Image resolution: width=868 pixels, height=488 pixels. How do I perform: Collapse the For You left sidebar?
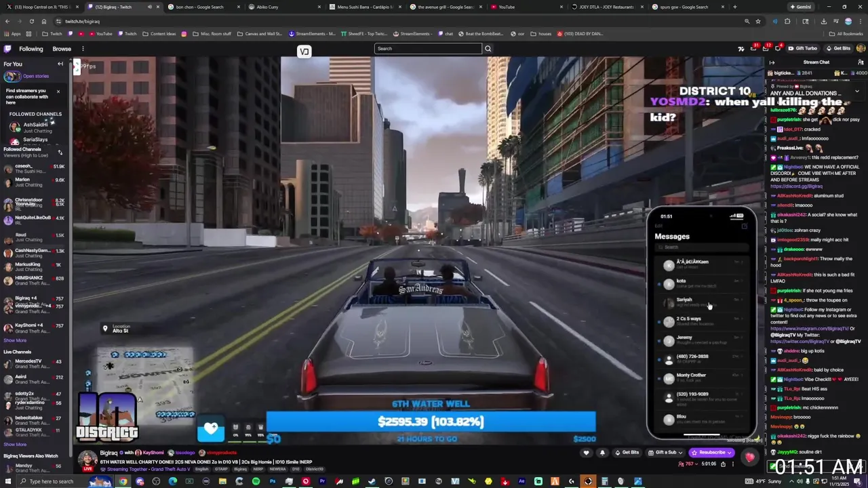point(60,64)
